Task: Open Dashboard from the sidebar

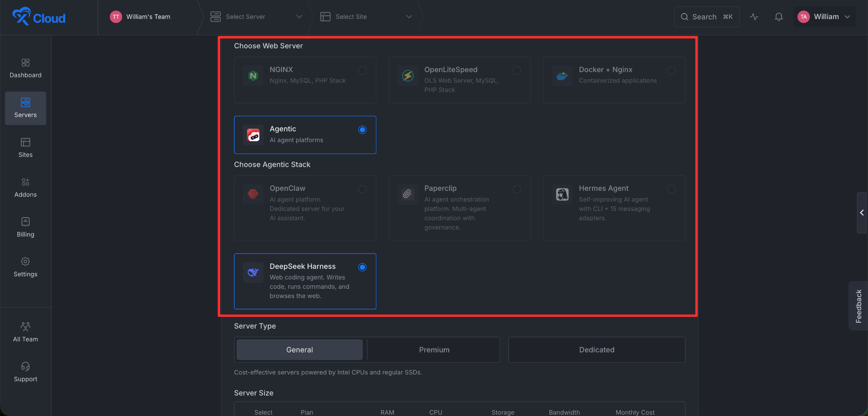Action: point(25,68)
